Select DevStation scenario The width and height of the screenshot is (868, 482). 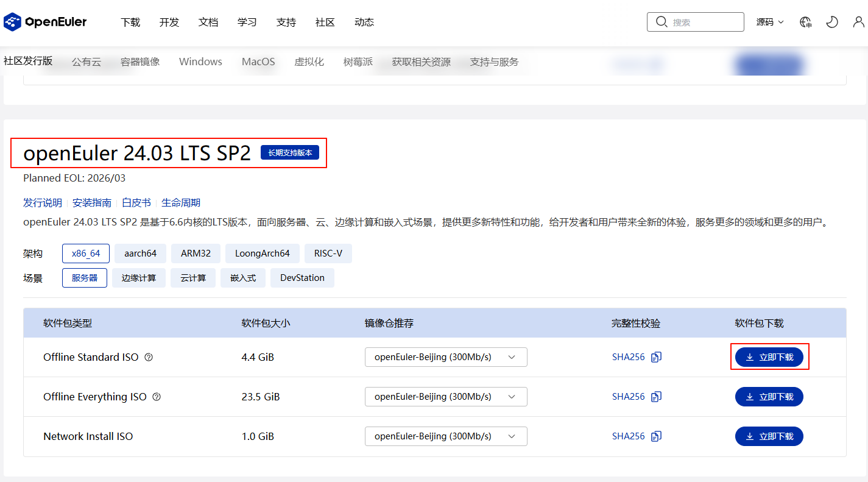pyautogui.click(x=302, y=278)
